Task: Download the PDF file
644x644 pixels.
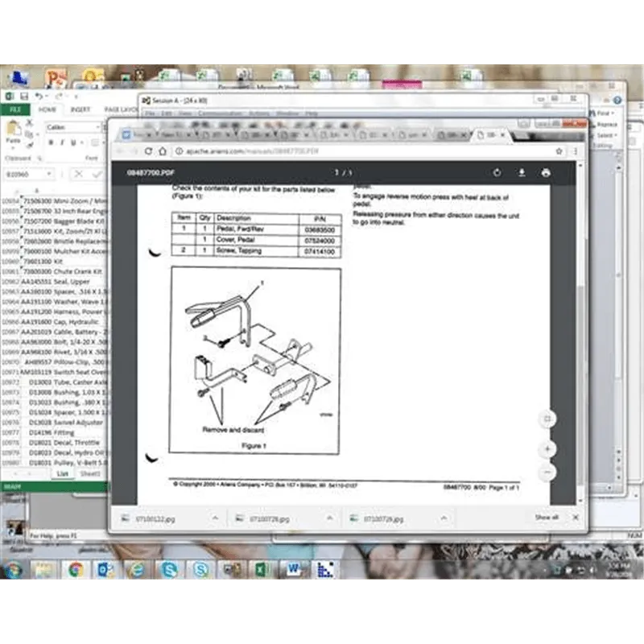Action: 522,172
